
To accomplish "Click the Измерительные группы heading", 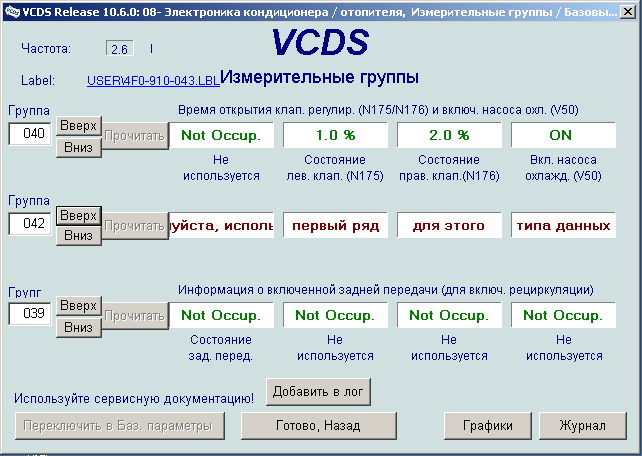I will coord(319,77).
